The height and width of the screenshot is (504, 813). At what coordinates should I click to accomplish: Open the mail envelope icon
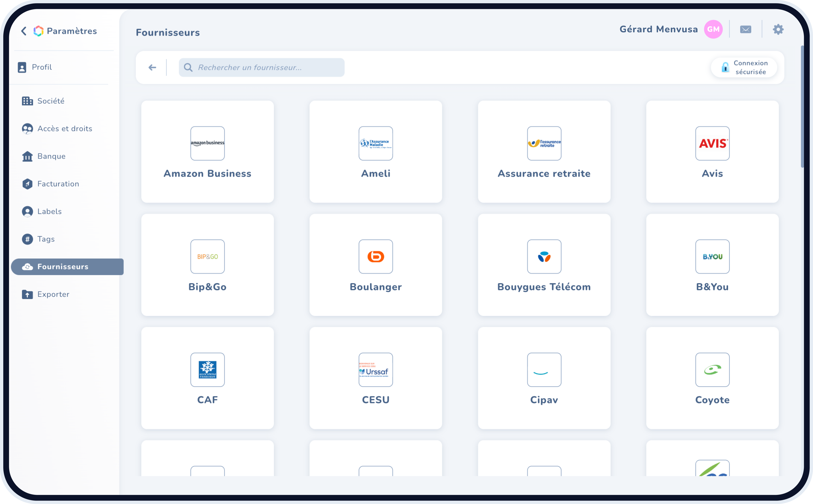tap(745, 29)
